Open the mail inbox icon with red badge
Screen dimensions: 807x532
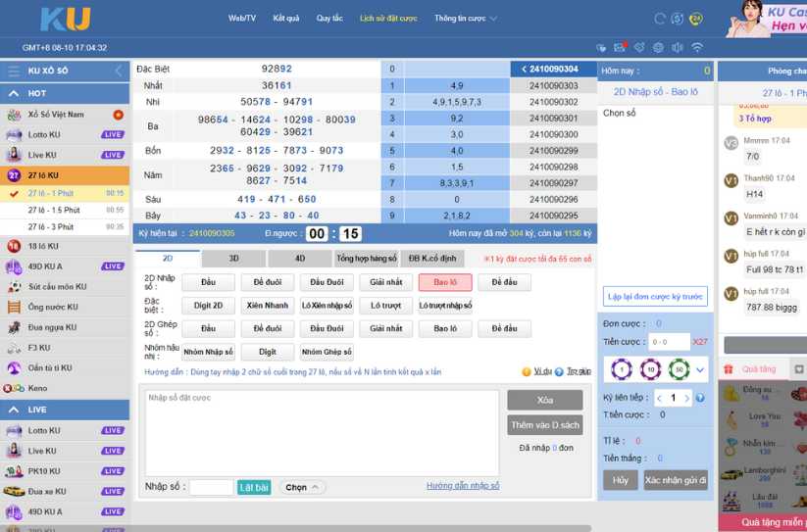[x=620, y=47]
